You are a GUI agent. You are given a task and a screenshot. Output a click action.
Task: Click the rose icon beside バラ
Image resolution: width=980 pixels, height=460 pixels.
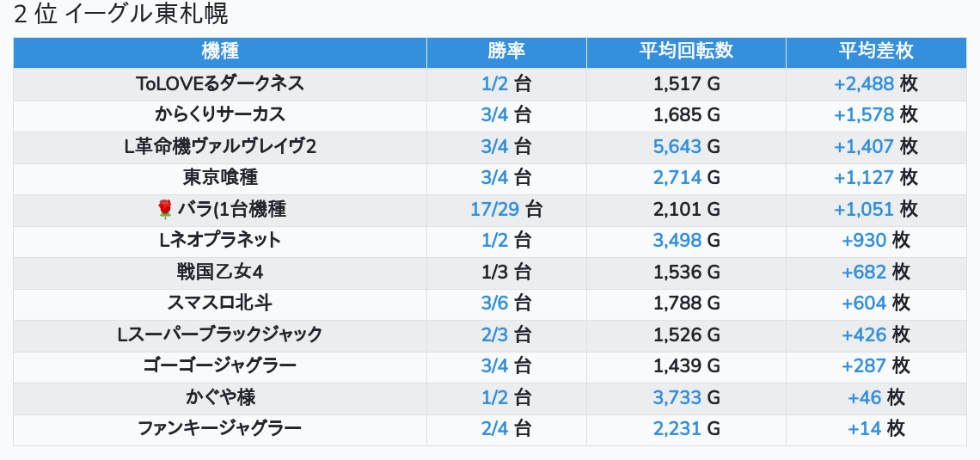click(165, 209)
